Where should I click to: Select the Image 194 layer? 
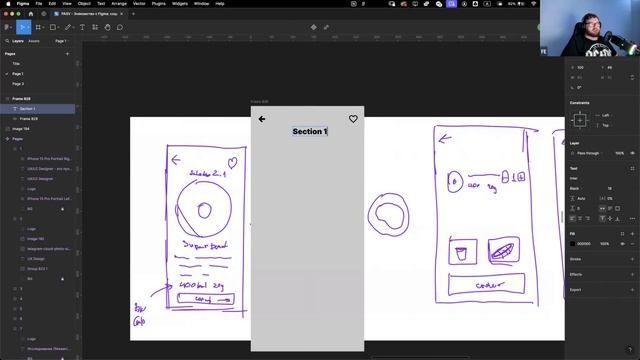click(21, 129)
